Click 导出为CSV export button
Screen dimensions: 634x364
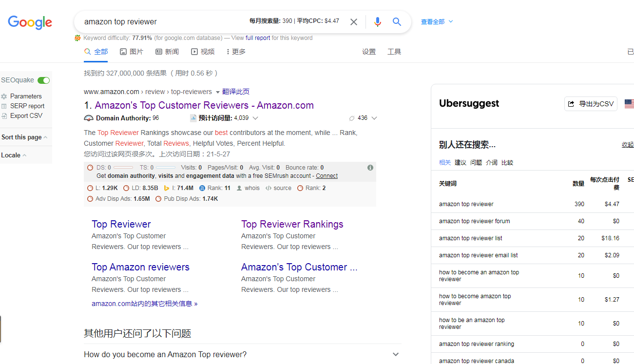pyautogui.click(x=591, y=104)
